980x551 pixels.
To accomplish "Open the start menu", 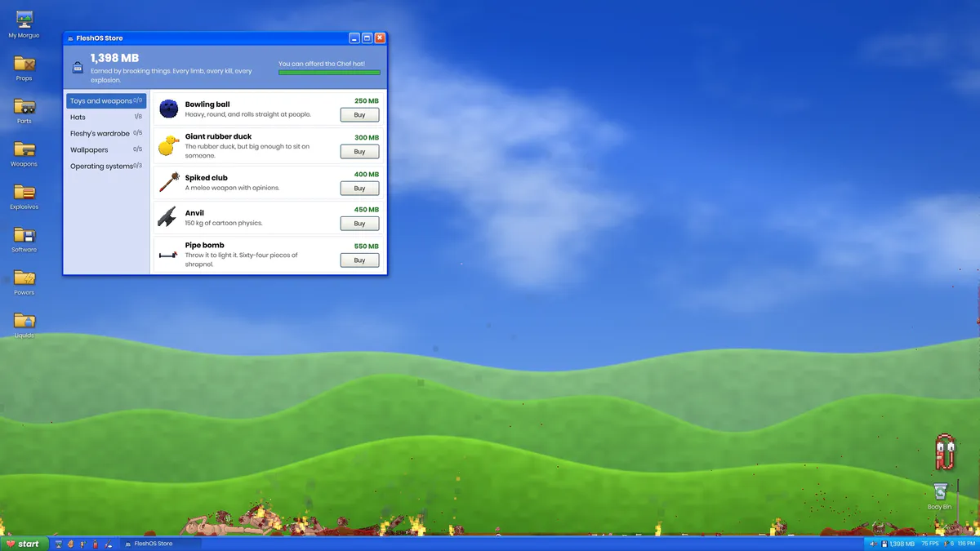I will (23, 544).
